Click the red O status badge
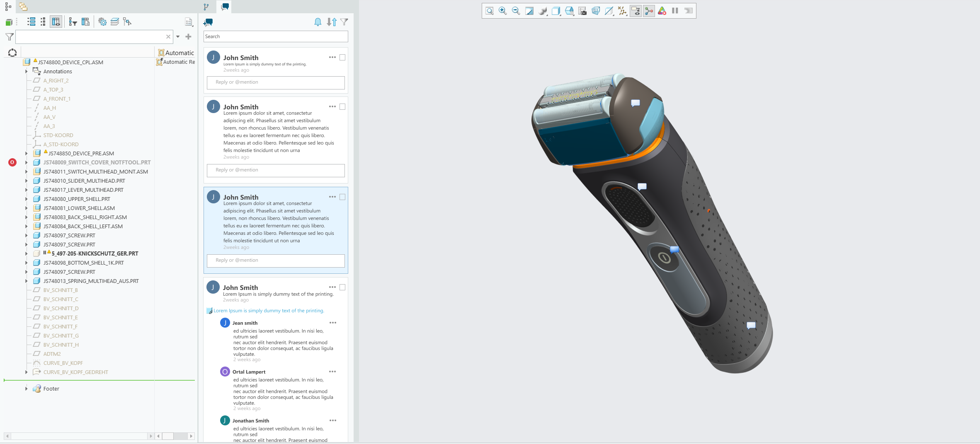This screenshot has height=444, width=980. click(12, 162)
